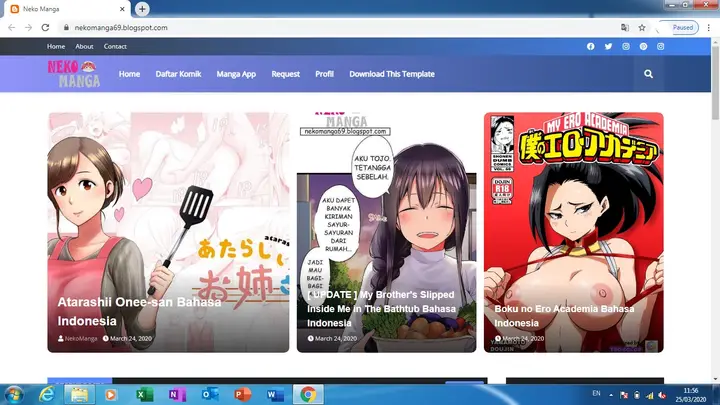Show hidden system tray icons
Viewport: 720px width, 405px height.
click(611, 395)
